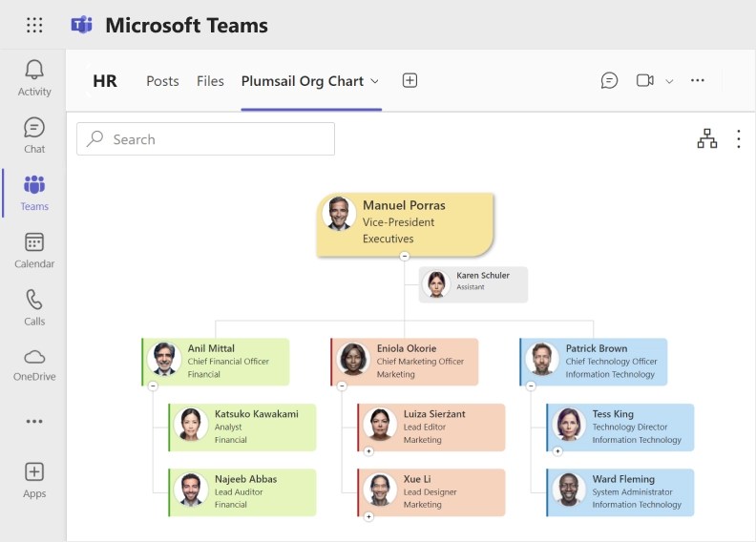Open Calendar in the left rail
Screen dimensions: 756x542
tap(34, 241)
